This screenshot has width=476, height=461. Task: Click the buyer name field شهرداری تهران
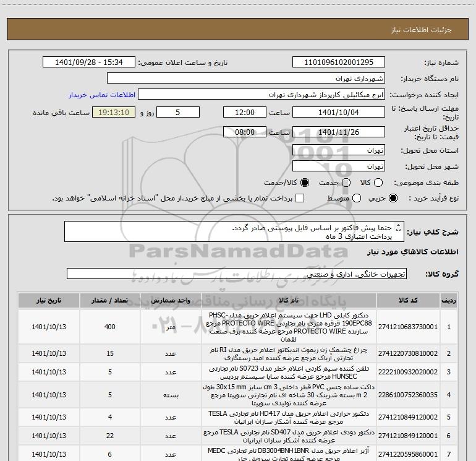coord(246,79)
